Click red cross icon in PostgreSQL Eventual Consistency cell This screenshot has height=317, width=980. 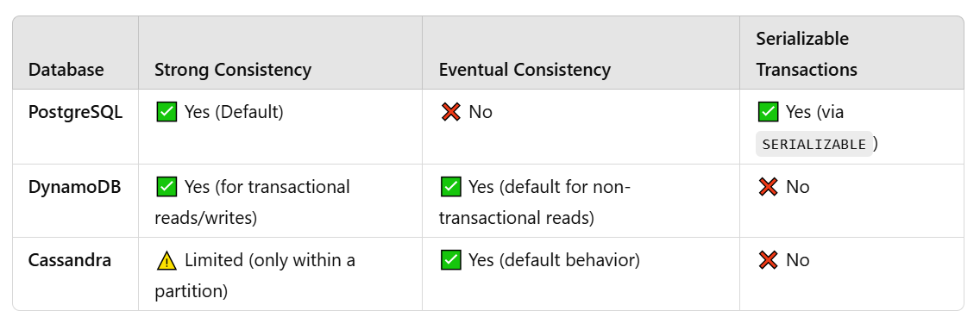(x=450, y=112)
